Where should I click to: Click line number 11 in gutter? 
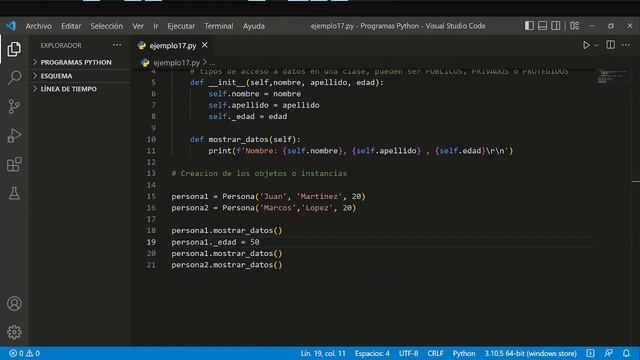click(151, 151)
